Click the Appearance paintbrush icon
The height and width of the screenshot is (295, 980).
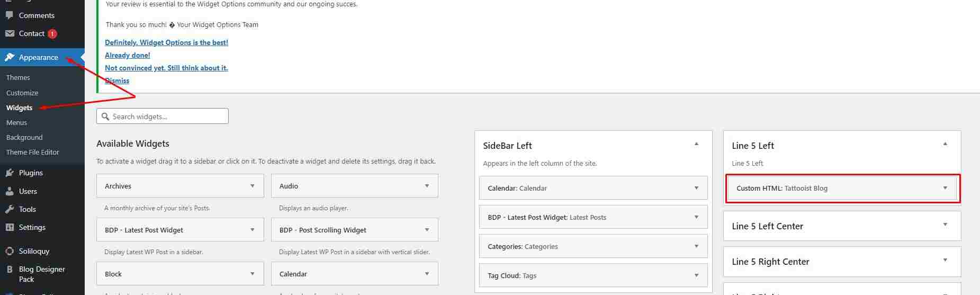click(x=10, y=57)
